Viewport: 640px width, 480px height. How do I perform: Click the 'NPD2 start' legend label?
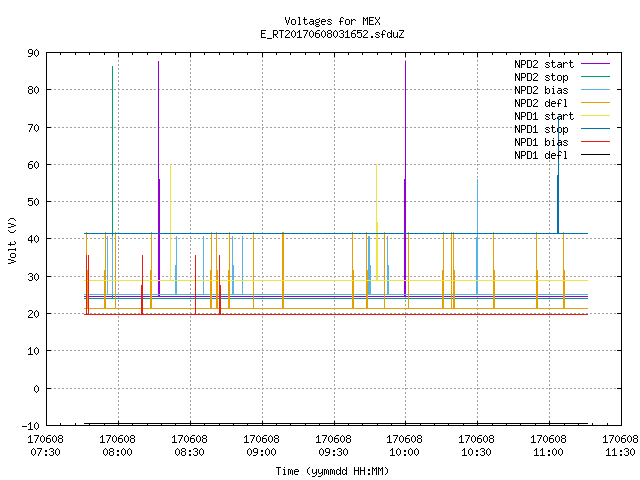coord(544,64)
